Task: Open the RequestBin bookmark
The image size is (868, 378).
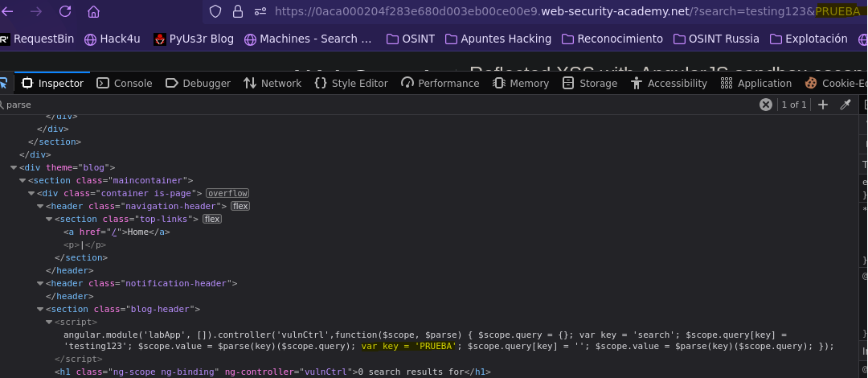Action: pos(36,39)
